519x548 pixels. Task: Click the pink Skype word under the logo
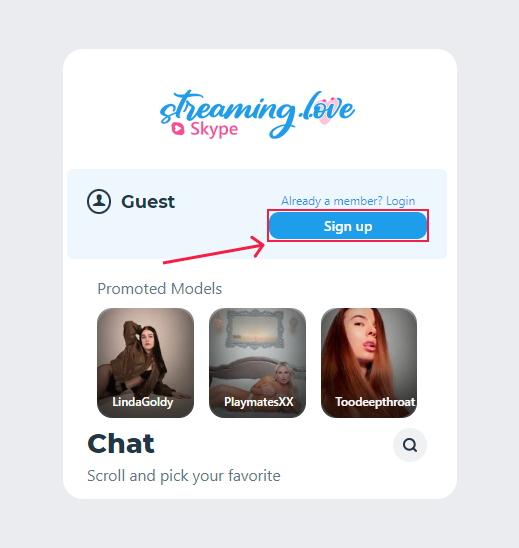pyautogui.click(x=214, y=130)
